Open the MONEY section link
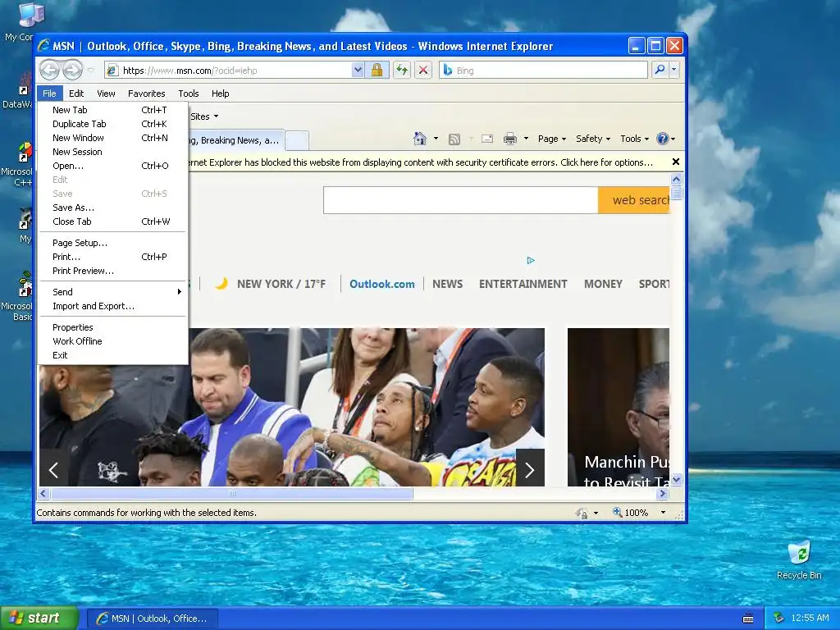This screenshot has width=840, height=630. coord(603,284)
